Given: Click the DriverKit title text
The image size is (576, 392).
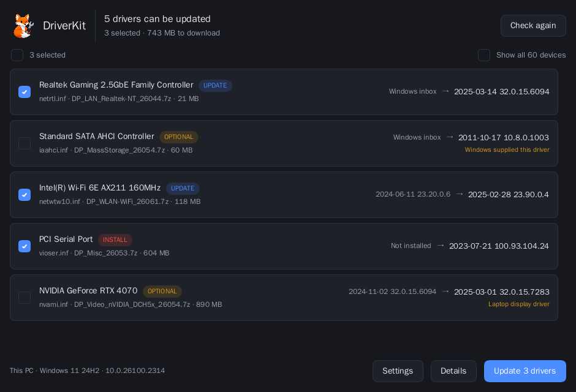Looking at the screenshot, I should 64,26.
